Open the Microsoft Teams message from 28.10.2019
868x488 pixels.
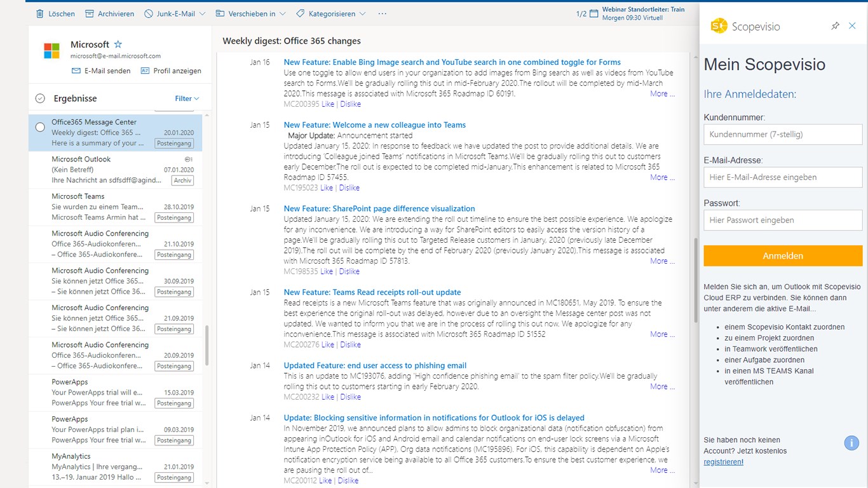pos(115,207)
